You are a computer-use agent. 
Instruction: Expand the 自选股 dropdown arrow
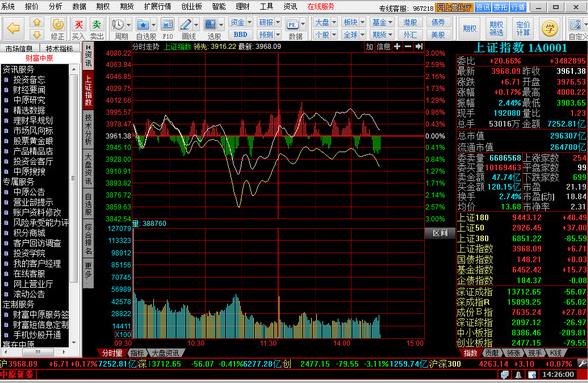point(153,25)
